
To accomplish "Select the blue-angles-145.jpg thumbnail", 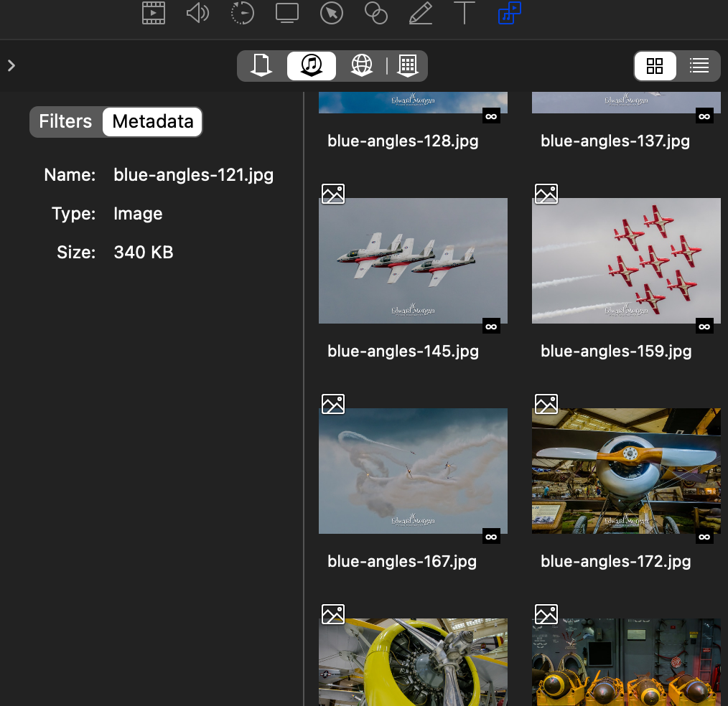I will point(413,260).
